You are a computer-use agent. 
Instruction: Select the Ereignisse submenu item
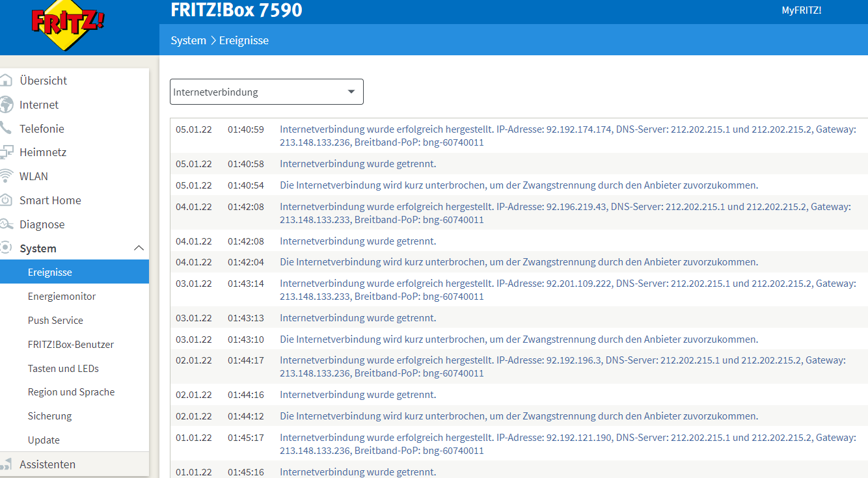click(74, 272)
